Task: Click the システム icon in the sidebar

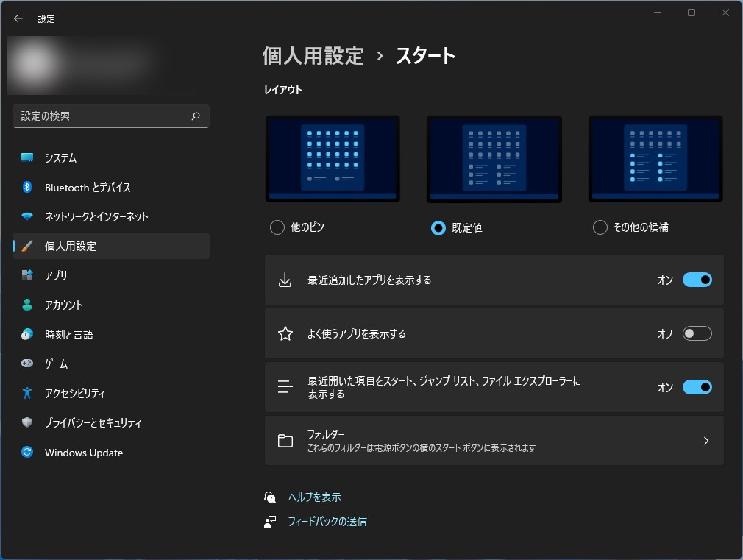Action: click(26, 157)
